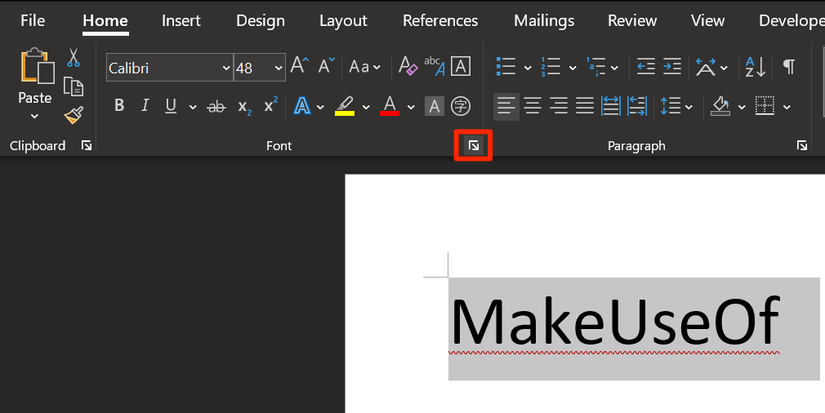Switch to the Review tab
Image resolution: width=825 pixels, height=413 pixels.
(632, 21)
